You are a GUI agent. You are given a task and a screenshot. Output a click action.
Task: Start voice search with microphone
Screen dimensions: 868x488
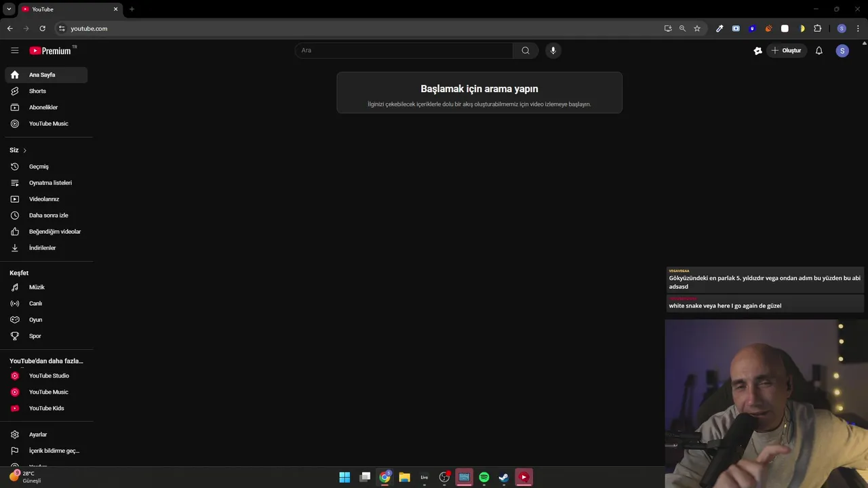click(x=553, y=50)
